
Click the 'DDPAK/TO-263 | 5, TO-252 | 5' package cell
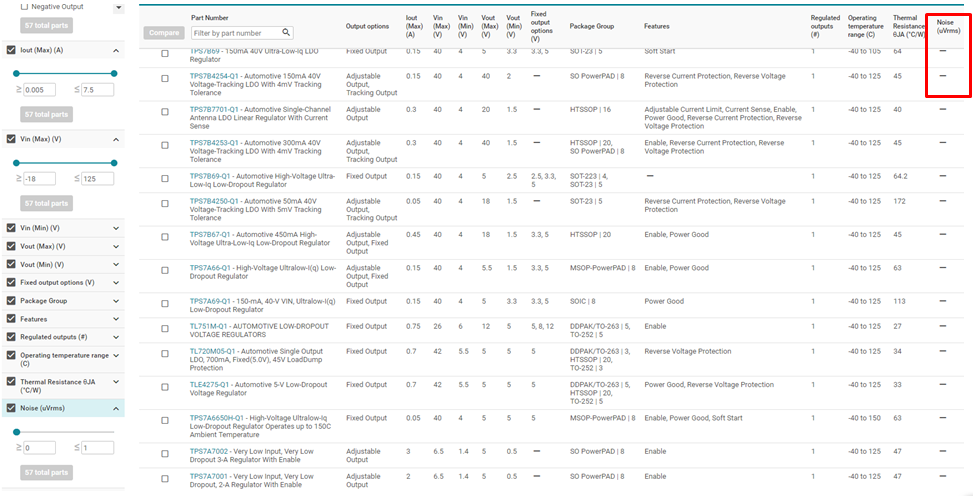599,330
